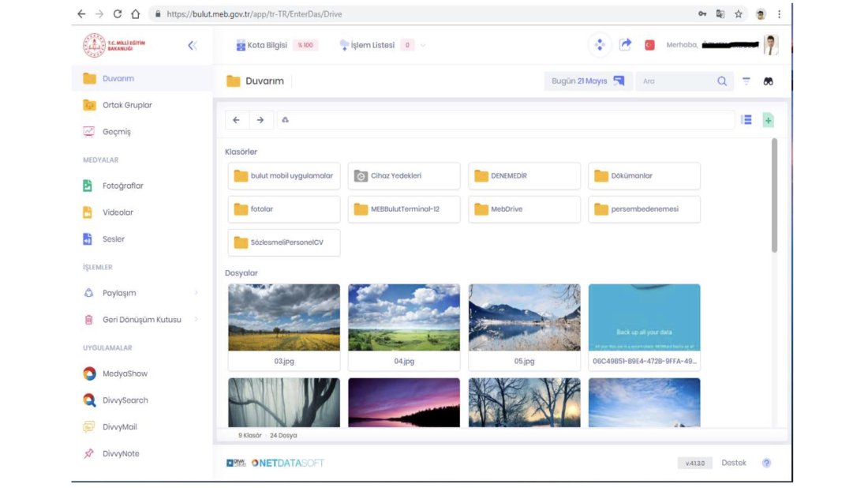The image size is (868, 488).
Task: Click the Turkish flag language icon
Action: click(650, 45)
